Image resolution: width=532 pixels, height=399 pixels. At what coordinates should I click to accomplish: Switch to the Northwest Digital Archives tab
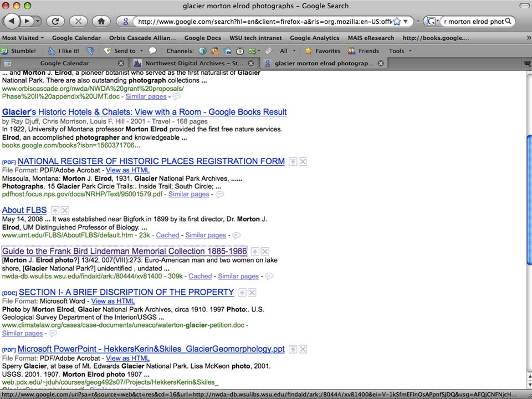193,63
